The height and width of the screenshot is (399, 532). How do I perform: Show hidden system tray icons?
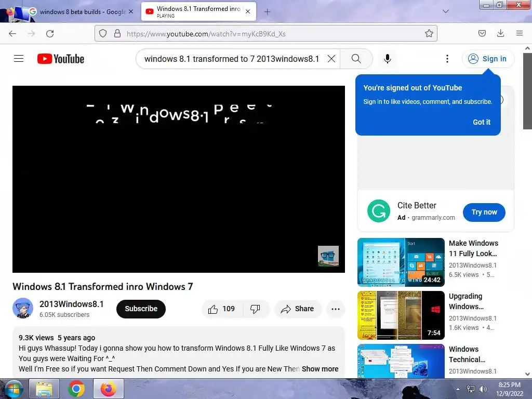click(x=458, y=389)
